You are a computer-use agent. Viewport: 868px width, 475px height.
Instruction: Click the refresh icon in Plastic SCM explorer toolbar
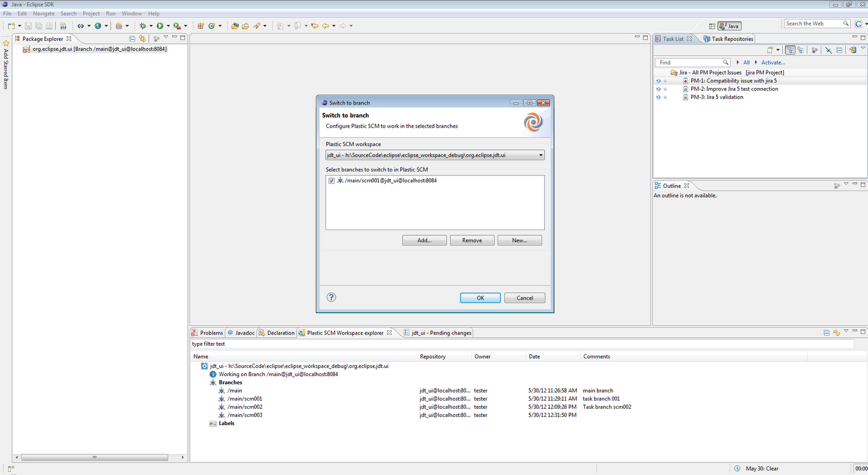pos(837,333)
